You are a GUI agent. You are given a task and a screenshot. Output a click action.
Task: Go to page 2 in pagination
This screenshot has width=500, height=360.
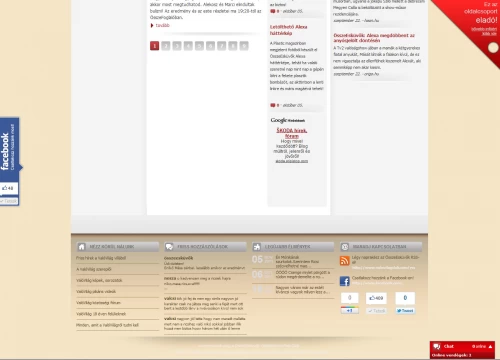pos(166,46)
